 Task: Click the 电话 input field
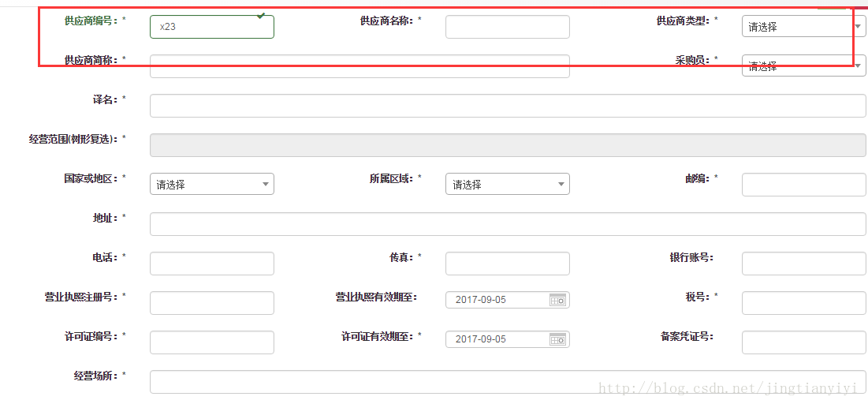tap(212, 264)
